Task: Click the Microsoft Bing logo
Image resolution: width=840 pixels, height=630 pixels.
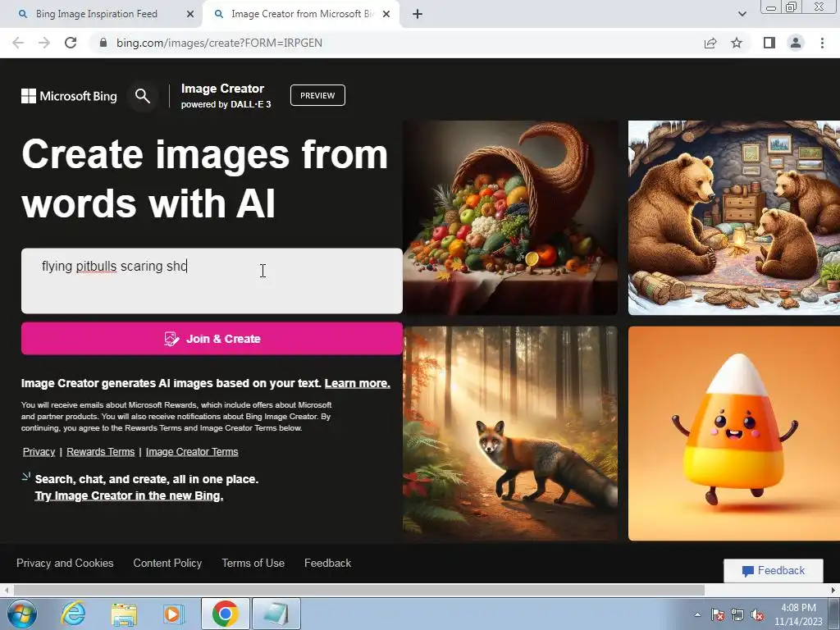Action: coord(69,96)
